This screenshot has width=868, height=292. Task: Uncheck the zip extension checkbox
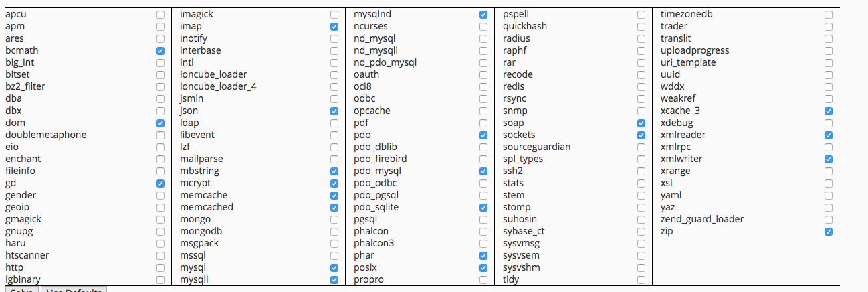(829, 231)
